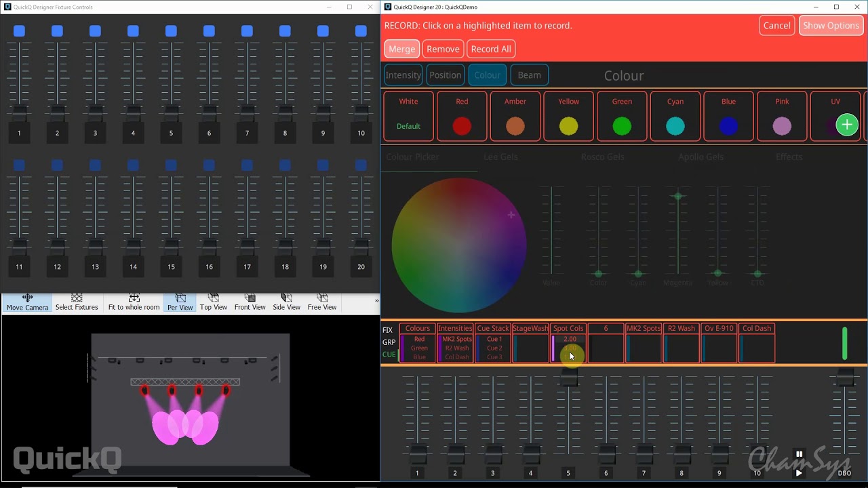This screenshot has width=868, height=488.
Task: Record to Intensities playback tile
Action: [456, 343]
